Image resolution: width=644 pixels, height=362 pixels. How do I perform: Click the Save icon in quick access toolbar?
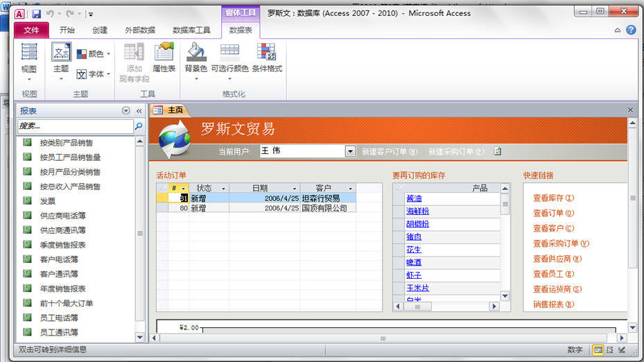(37, 14)
